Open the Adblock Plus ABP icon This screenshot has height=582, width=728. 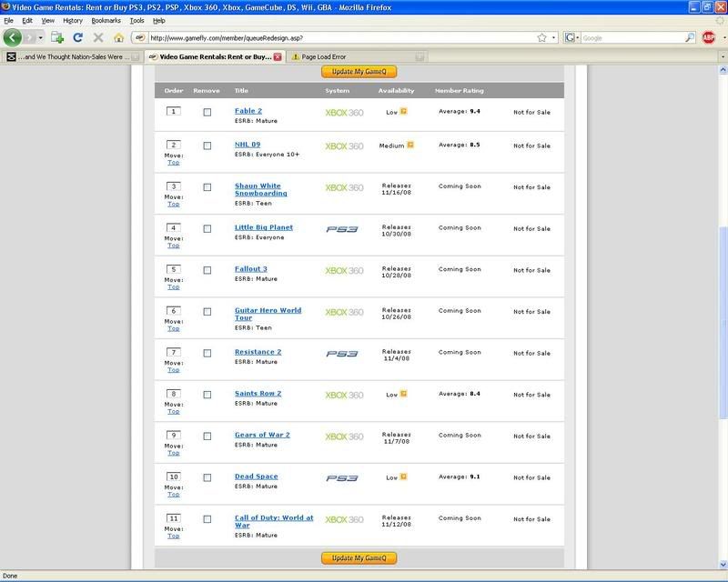coord(709,37)
